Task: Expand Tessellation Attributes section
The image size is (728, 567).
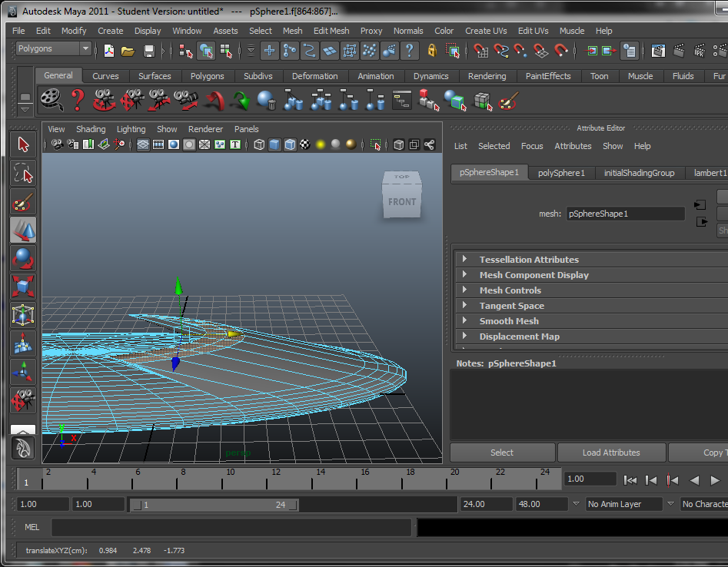Action: (464, 259)
